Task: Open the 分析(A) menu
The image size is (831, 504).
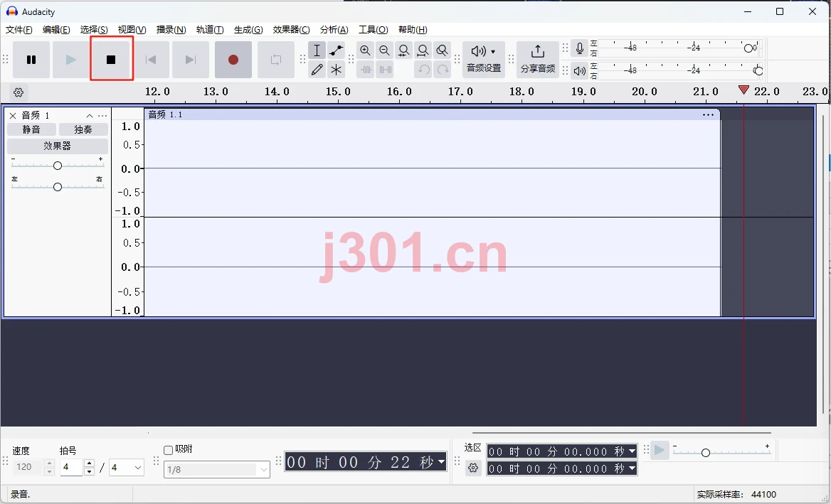Action: (x=334, y=30)
